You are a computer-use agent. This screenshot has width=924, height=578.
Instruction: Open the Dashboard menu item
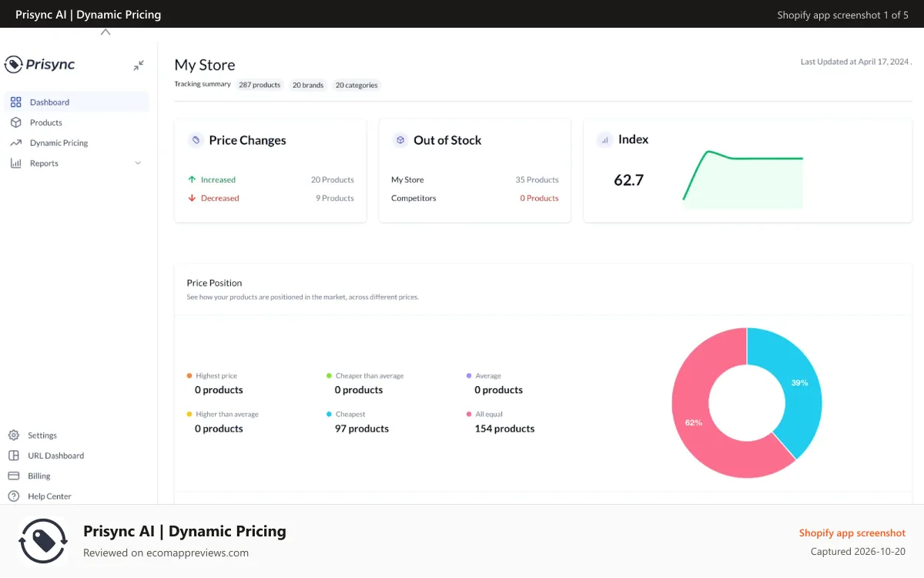tap(76, 102)
